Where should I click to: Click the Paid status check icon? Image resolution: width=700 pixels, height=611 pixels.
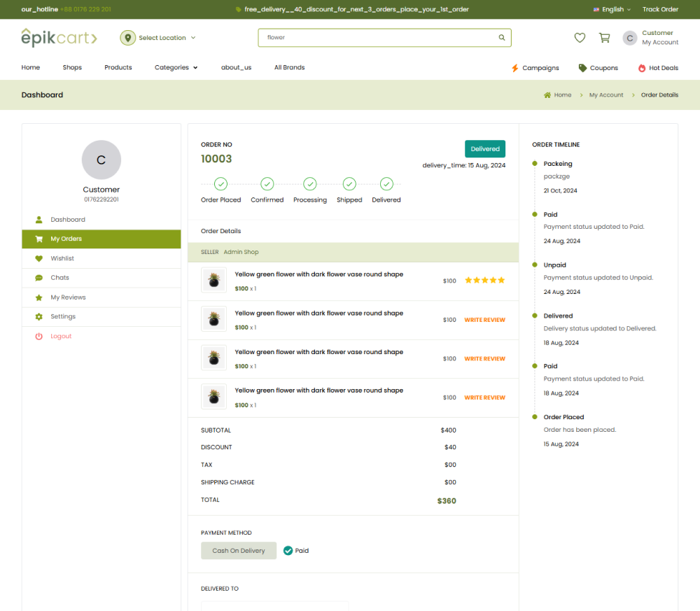[288, 551]
